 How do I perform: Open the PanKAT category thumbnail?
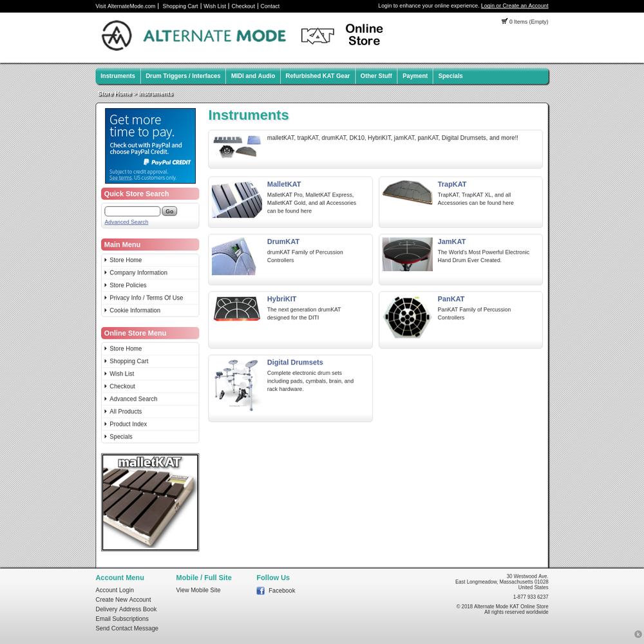pos(408,317)
